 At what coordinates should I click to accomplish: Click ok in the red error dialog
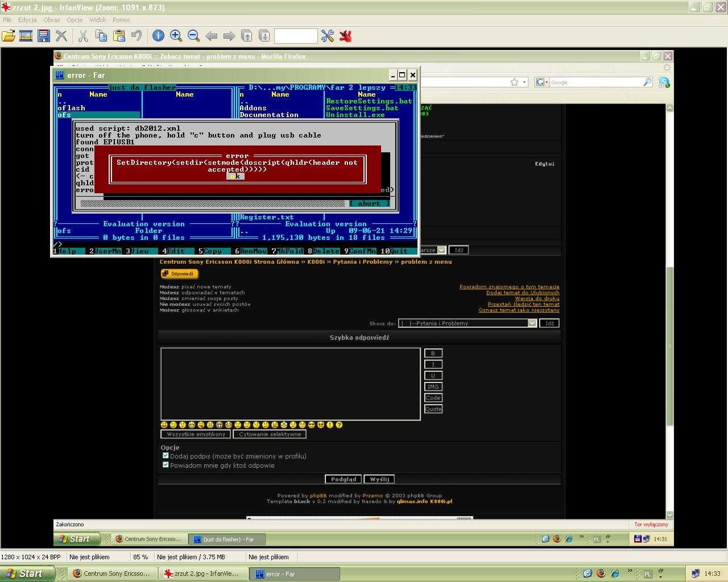click(x=235, y=176)
